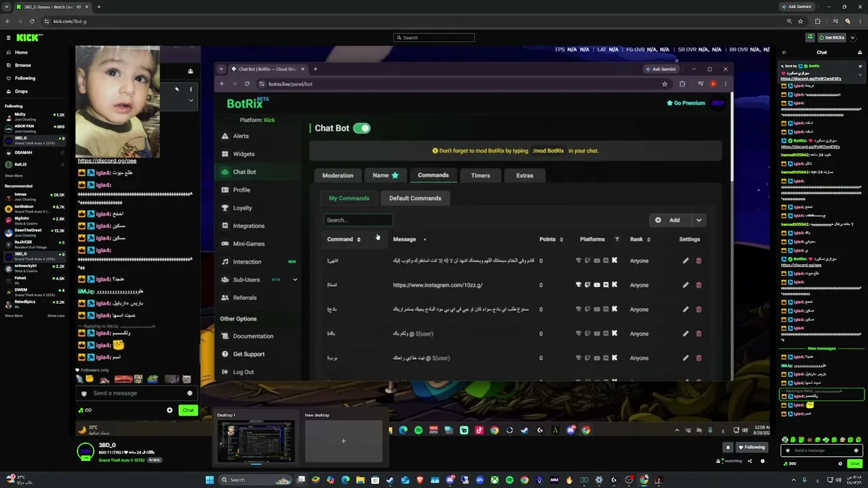Viewport: 868px width, 488px height.
Task: Switch to the Extras tab
Action: click(x=524, y=176)
